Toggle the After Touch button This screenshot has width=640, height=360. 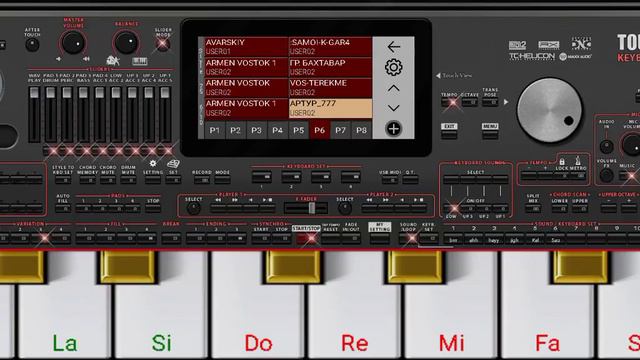(32, 45)
